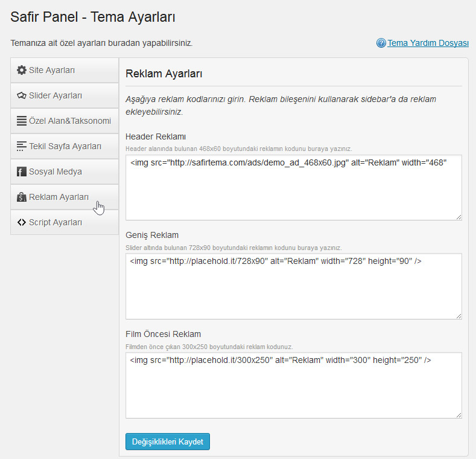
Task: Click inside the Header Reklamı text area
Action: [x=294, y=188]
